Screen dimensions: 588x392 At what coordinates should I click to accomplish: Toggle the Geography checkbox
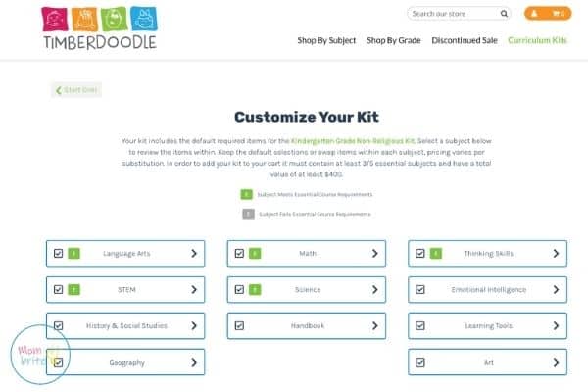click(58, 362)
